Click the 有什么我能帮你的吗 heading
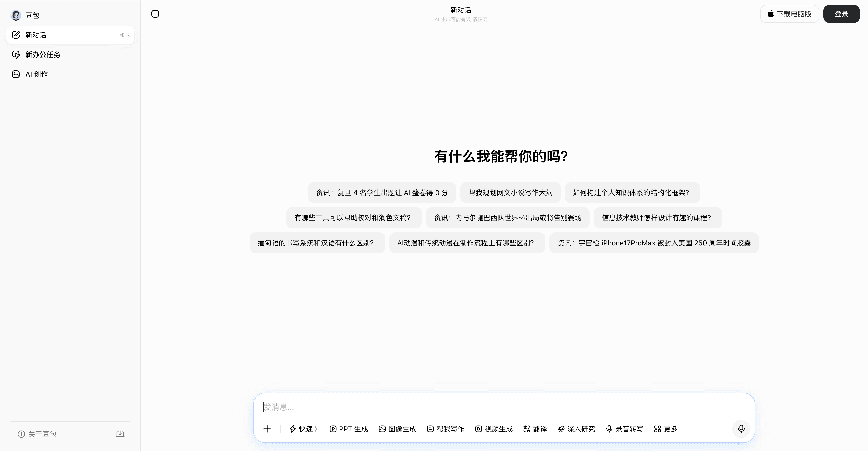This screenshot has height=451, width=868. click(x=501, y=156)
